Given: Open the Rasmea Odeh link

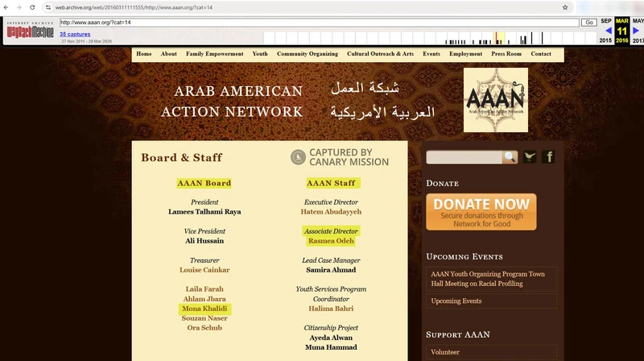Looking at the screenshot, I should pyautogui.click(x=331, y=241).
